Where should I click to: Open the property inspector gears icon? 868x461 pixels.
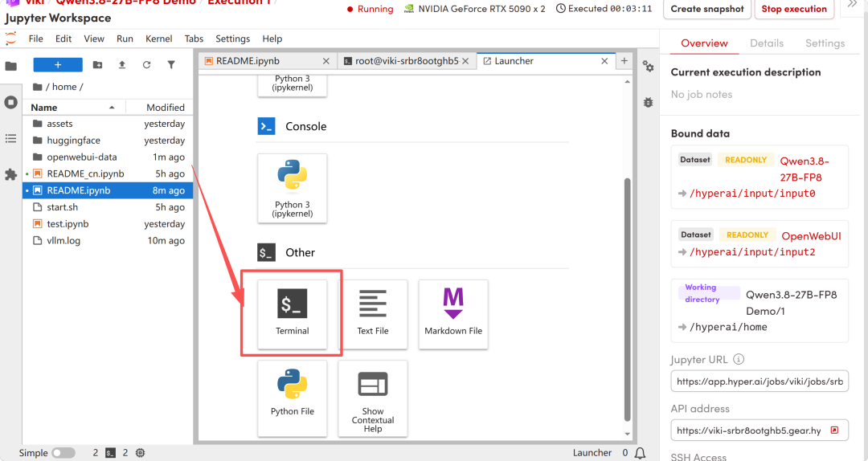(x=648, y=67)
